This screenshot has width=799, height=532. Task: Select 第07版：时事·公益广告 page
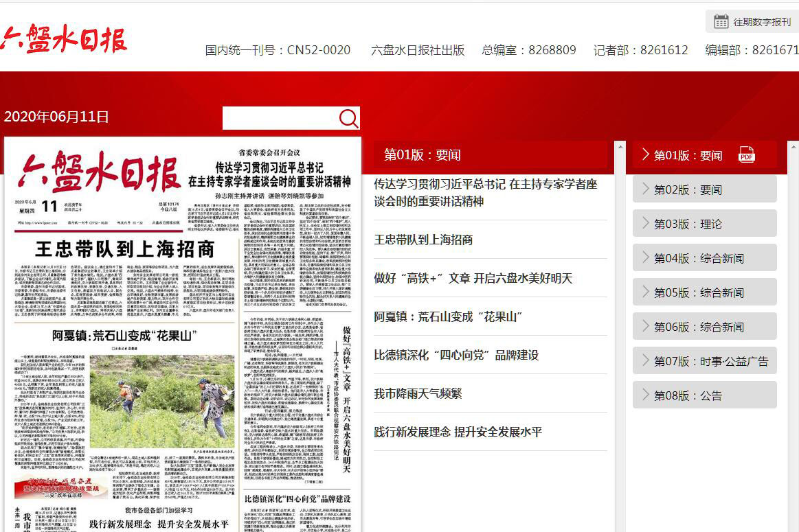704,361
